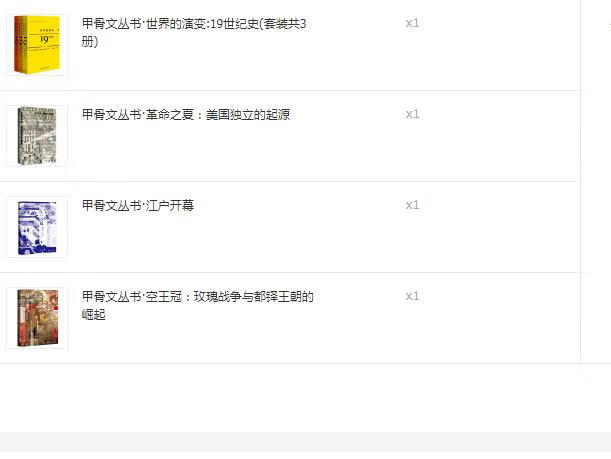
Task: Open the blue 江户开幕 book cover thumbnail
Action: 37,227
